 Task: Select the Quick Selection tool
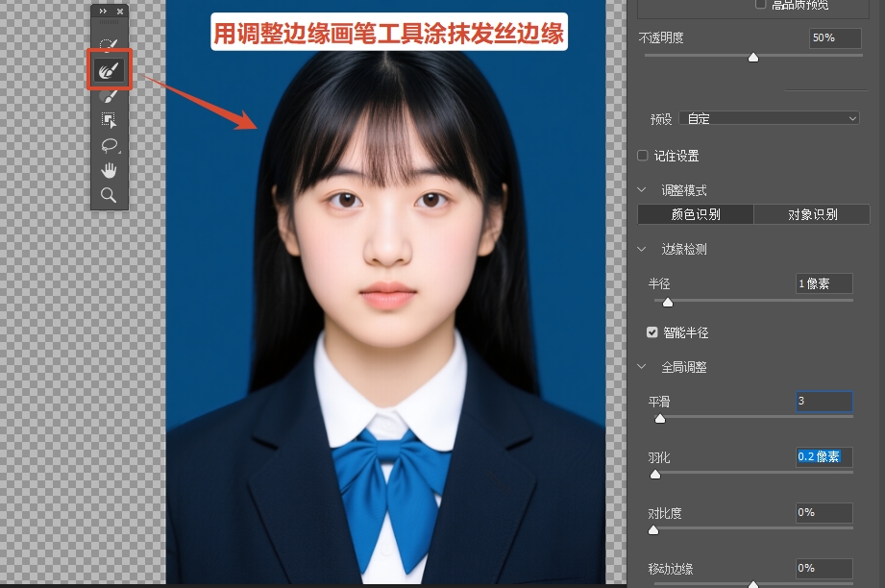(110, 42)
